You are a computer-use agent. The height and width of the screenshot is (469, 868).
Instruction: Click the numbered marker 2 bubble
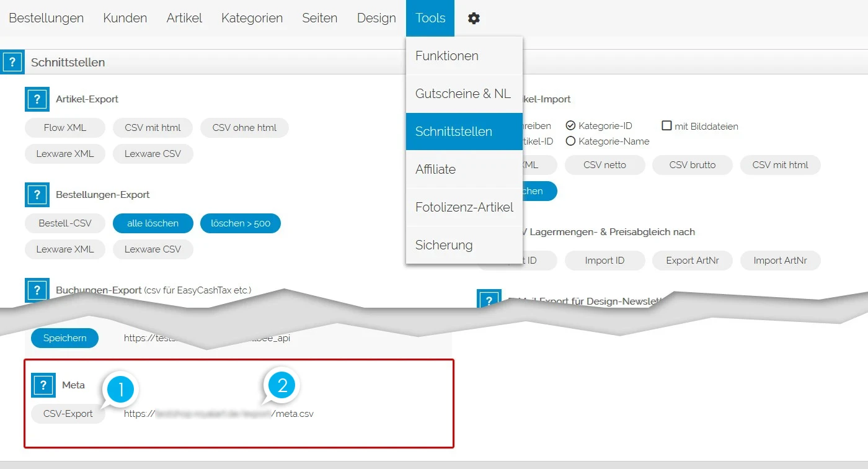click(282, 386)
